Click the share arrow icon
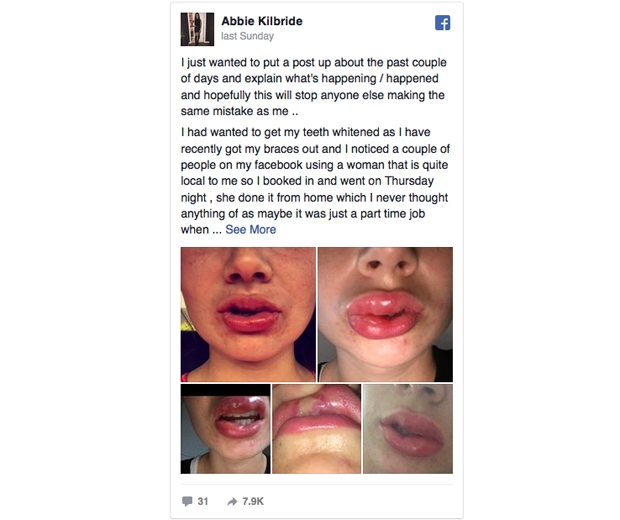620x520 pixels. click(232, 501)
